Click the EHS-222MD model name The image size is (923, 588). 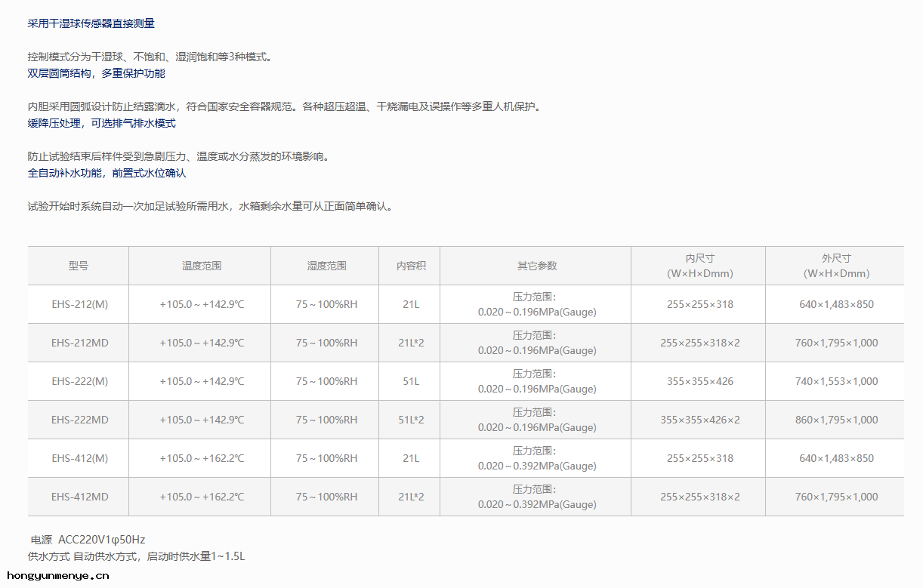coord(78,419)
